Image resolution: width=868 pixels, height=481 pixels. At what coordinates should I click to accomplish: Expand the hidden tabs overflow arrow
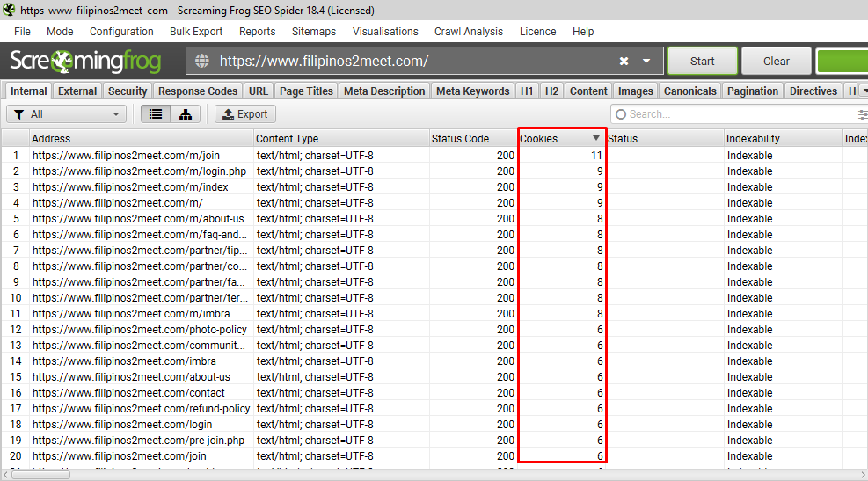click(x=864, y=91)
